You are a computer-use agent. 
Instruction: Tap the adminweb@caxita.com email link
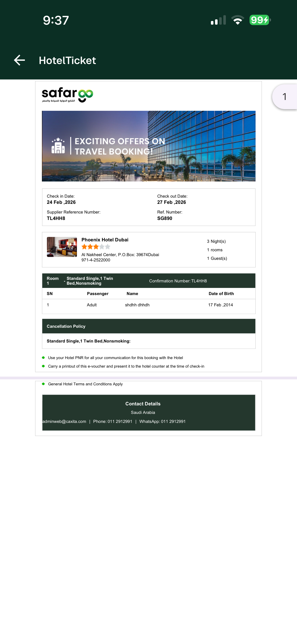[64, 422]
